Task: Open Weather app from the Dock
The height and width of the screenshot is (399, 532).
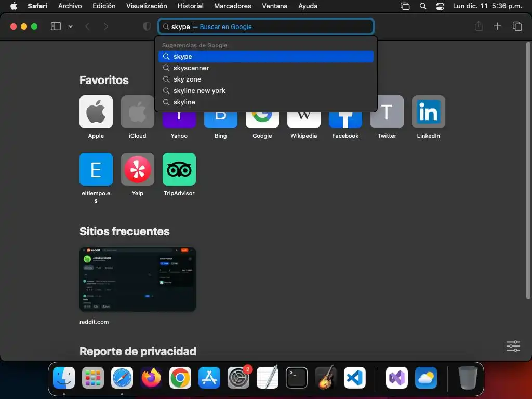Action: (x=426, y=378)
